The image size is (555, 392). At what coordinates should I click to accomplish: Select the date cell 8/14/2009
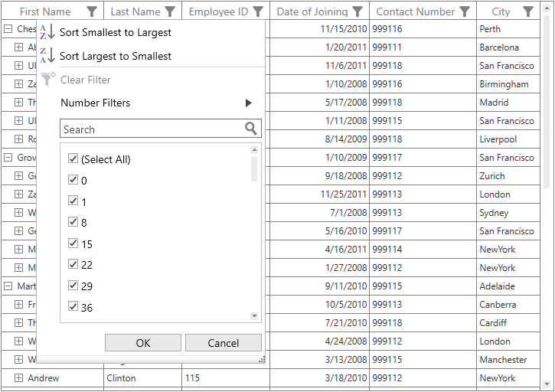[x=320, y=139]
